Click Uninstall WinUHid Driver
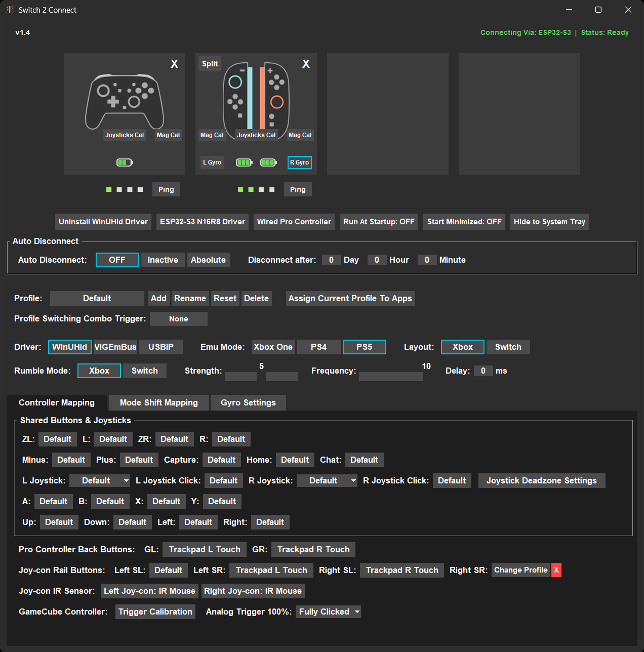The image size is (644, 652). (x=103, y=222)
